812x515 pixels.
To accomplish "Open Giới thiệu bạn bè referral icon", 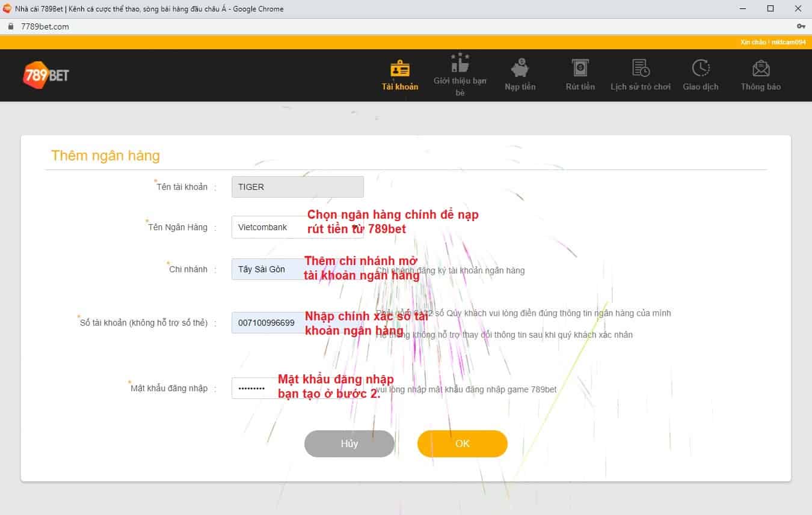I will (460, 63).
